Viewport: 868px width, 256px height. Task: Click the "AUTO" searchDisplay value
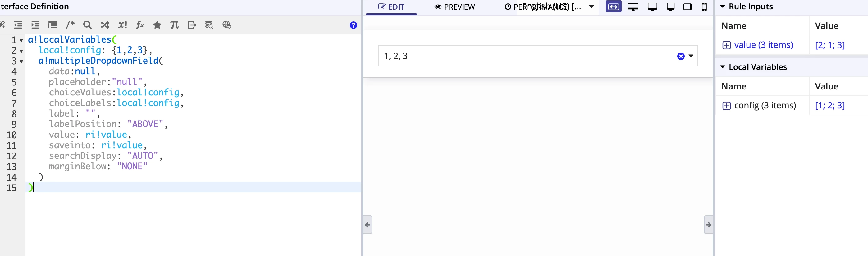pos(143,156)
